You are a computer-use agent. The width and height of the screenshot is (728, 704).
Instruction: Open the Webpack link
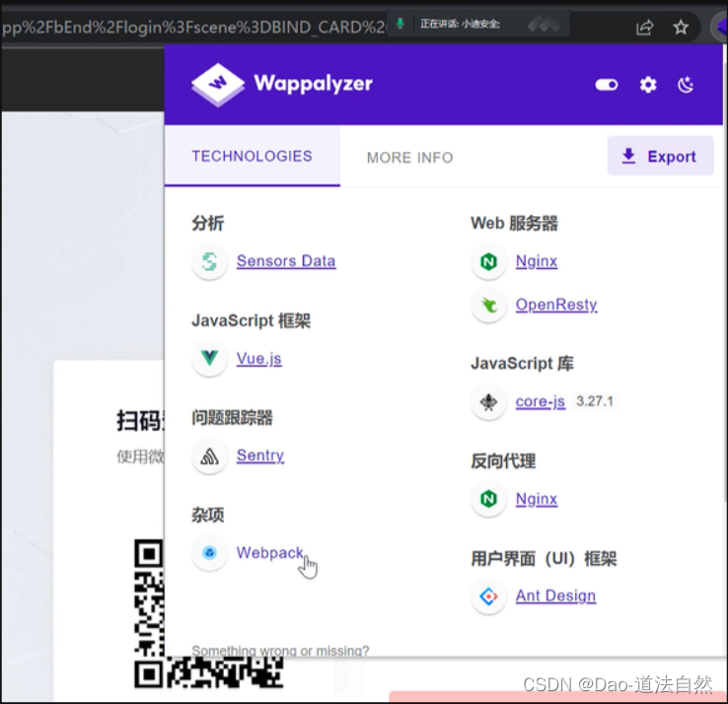(269, 553)
